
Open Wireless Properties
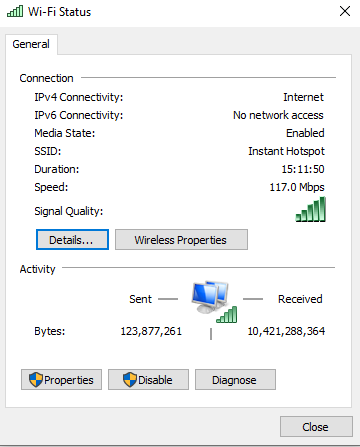pos(181,240)
